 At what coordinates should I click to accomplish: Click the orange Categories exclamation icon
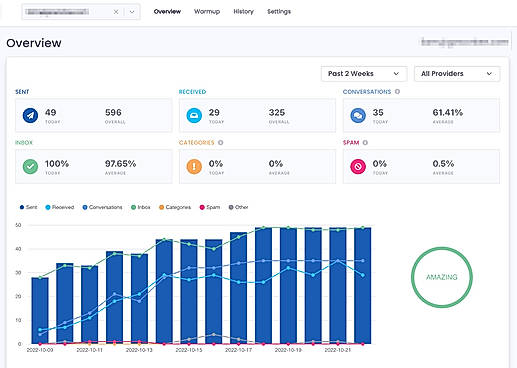194,166
